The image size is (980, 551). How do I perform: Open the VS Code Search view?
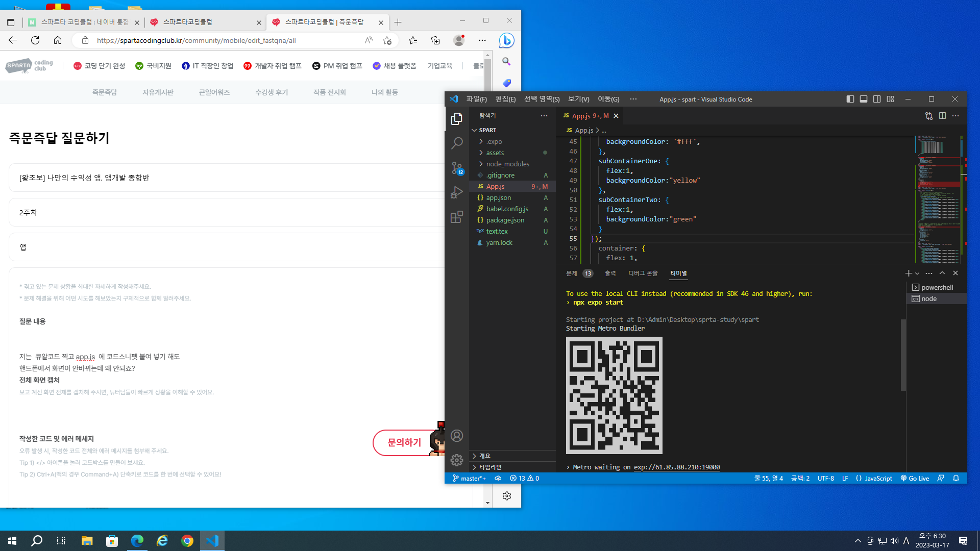457,143
